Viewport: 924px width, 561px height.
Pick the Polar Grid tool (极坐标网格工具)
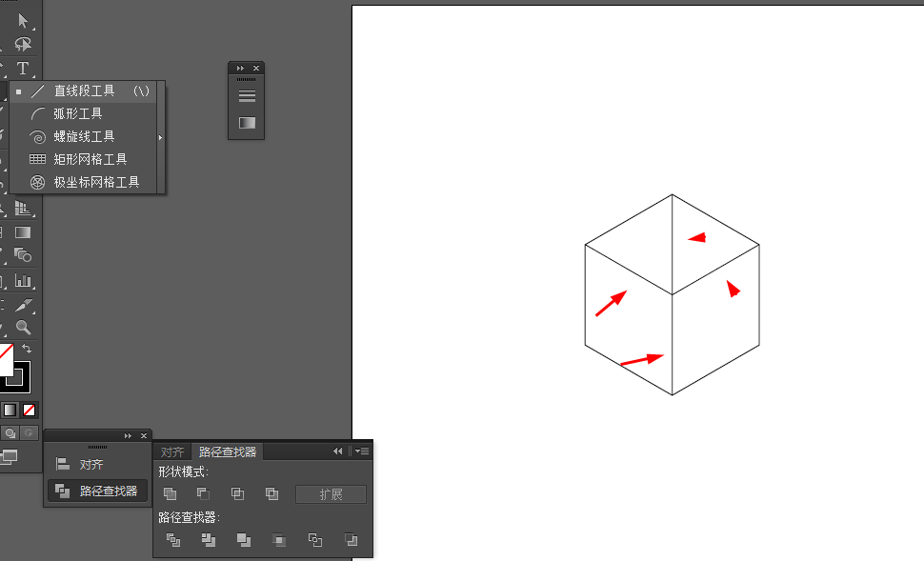pyautogui.click(x=96, y=182)
